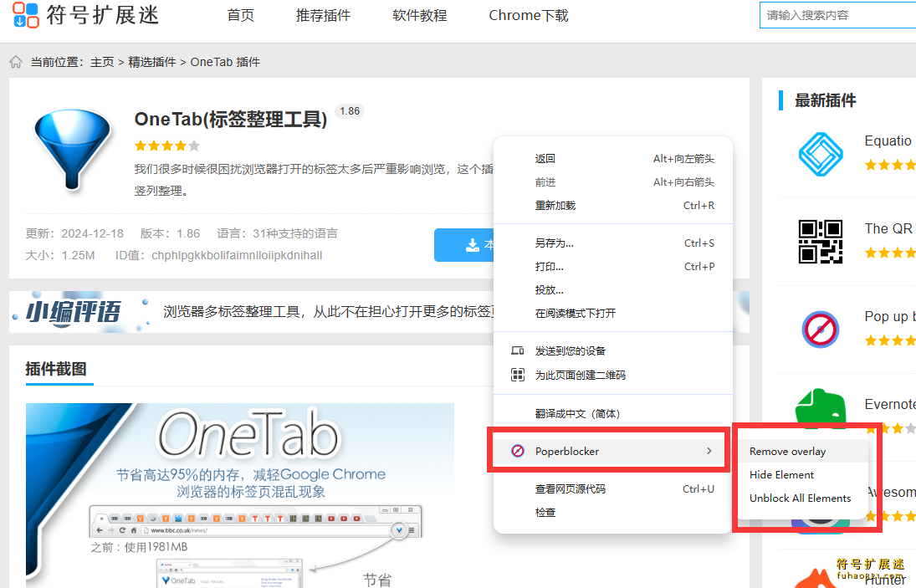Focus the search input field
The width and height of the screenshot is (916, 588).
click(x=837, y=15)
